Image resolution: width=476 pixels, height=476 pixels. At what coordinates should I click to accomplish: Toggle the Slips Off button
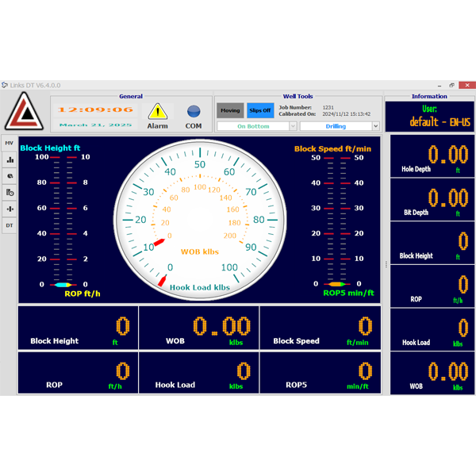[260, 110]
